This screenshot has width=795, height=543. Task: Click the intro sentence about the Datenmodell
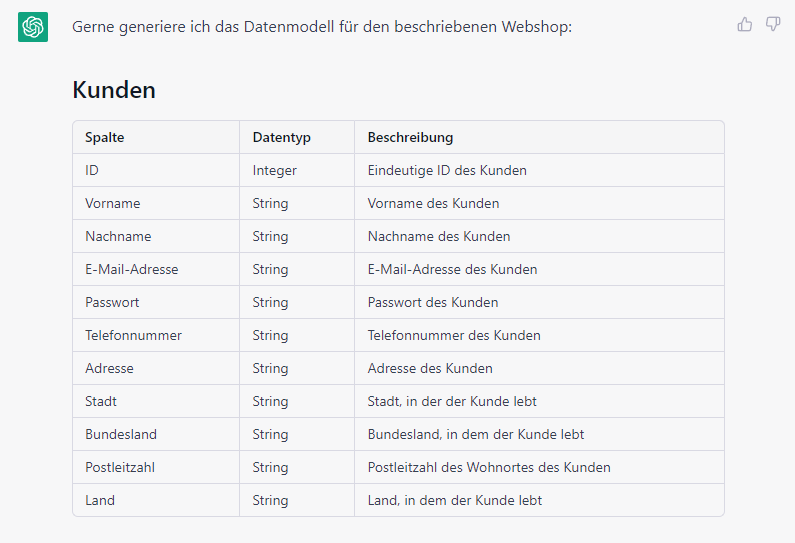(x=322, y=26)
